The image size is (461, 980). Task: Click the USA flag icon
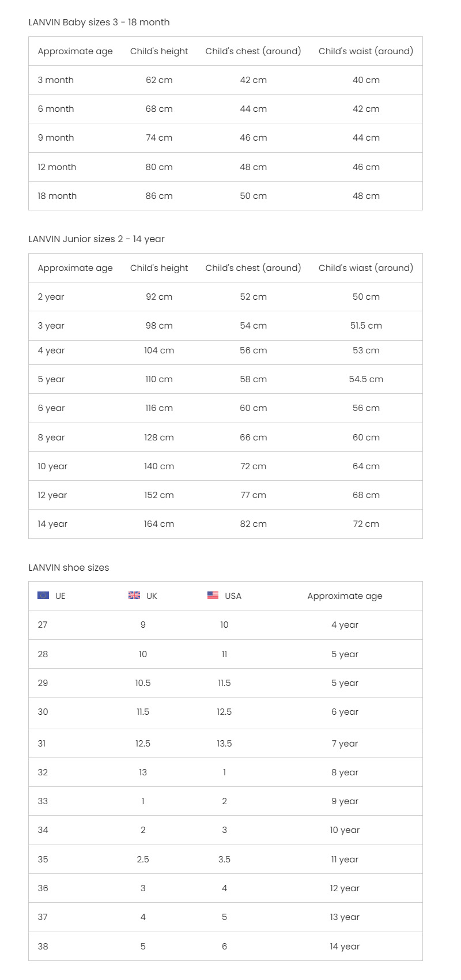213,595
